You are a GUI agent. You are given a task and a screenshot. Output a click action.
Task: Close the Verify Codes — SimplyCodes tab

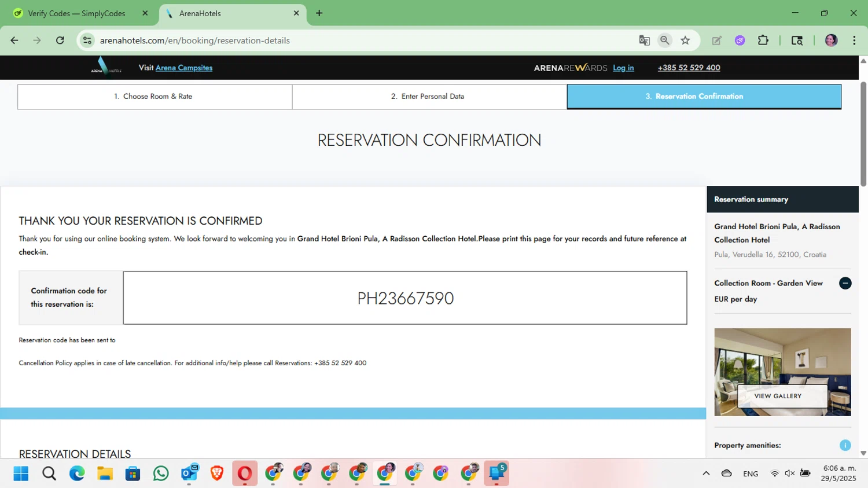pos(145,13)
